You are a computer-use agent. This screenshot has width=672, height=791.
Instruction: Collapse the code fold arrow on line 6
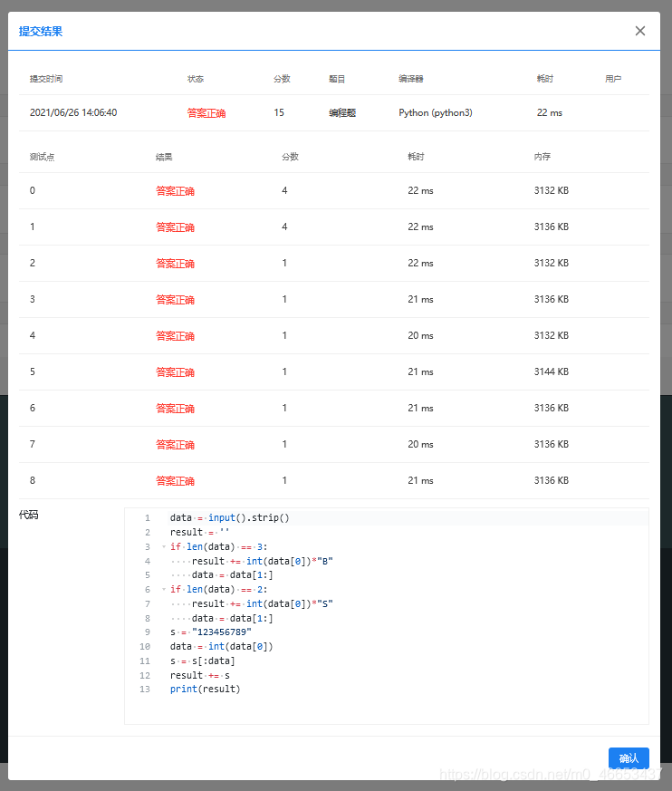[164, 589]
